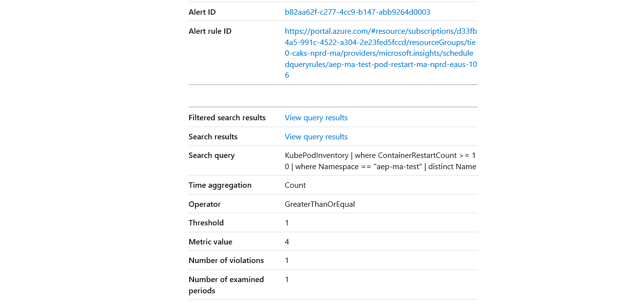Click the Threshold value 1

(287, 223)
